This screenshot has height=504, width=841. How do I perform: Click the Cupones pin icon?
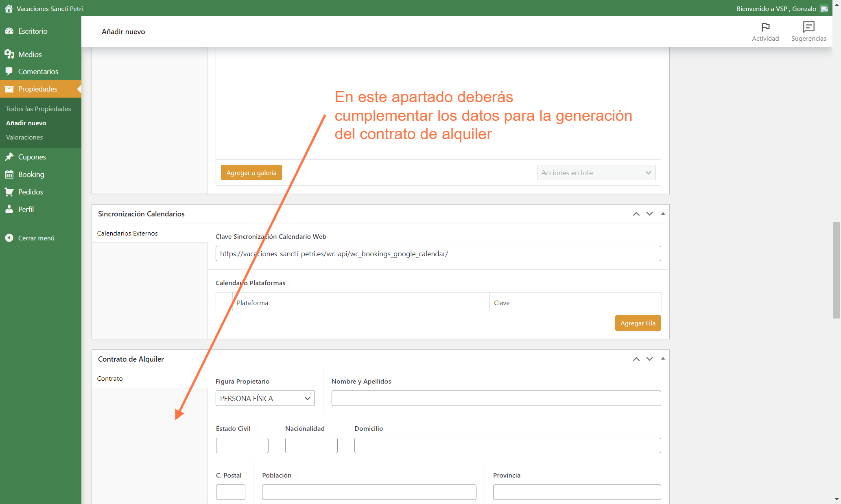tap(9, 157)
